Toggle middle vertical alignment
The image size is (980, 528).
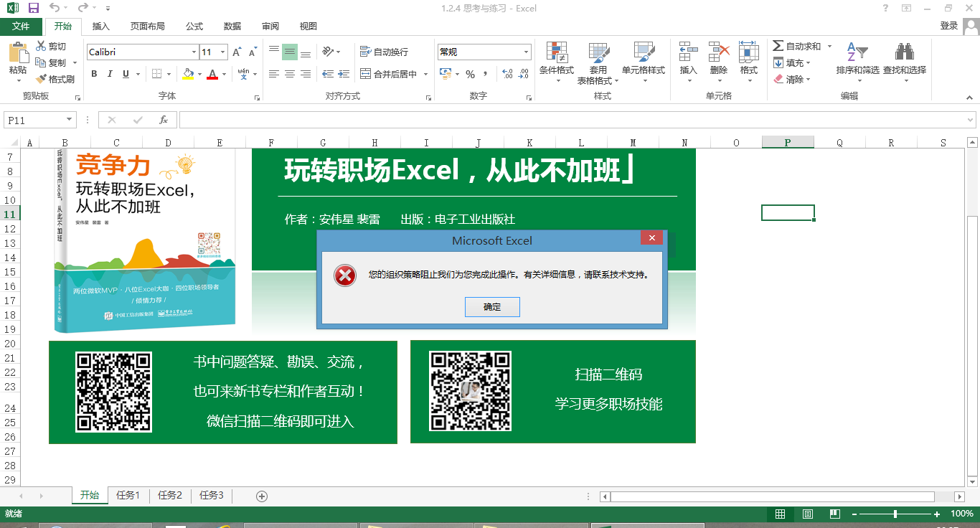pos(290,52)
